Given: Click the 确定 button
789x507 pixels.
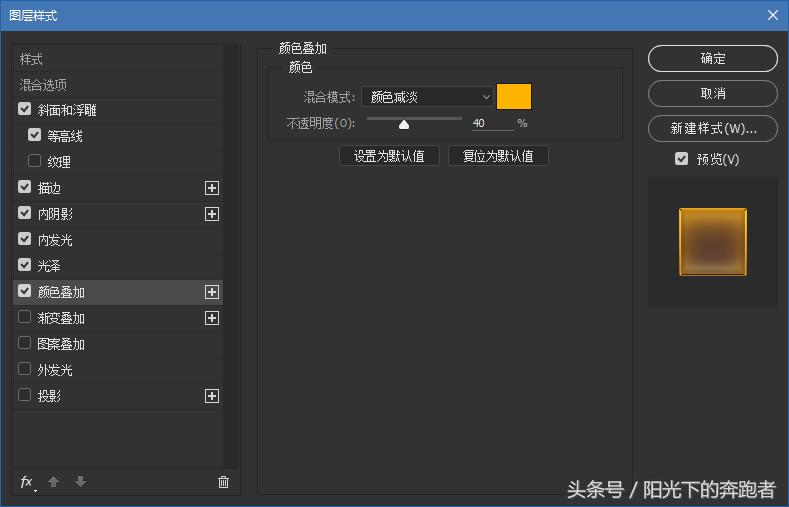Looking at the screenshot, I should pyautogui.click(x=713, y=58).
